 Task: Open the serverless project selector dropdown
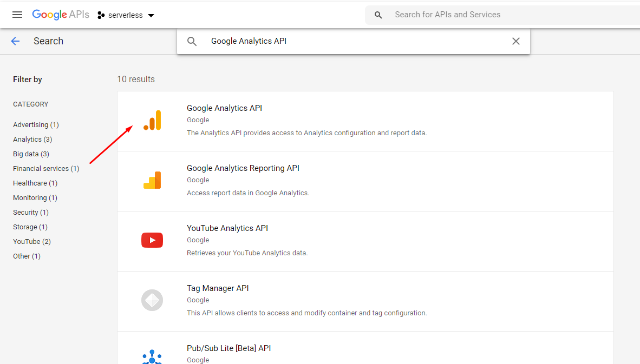coord(126,15)
